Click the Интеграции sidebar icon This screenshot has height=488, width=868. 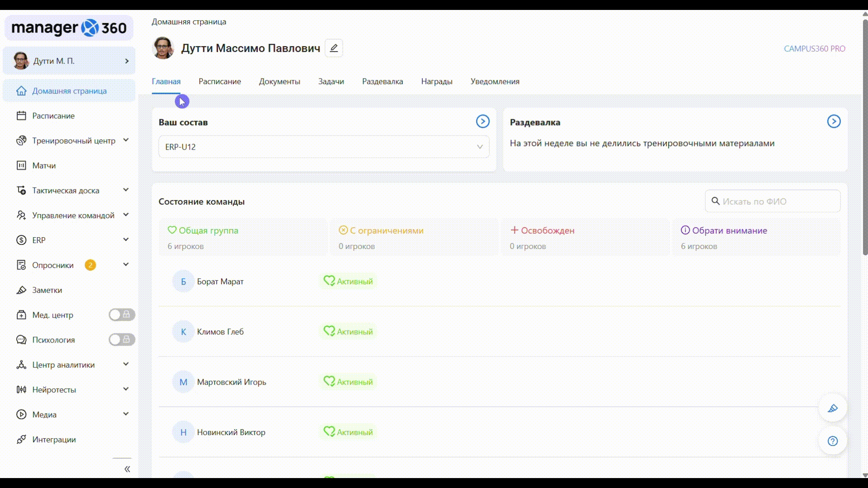point(21,440)
